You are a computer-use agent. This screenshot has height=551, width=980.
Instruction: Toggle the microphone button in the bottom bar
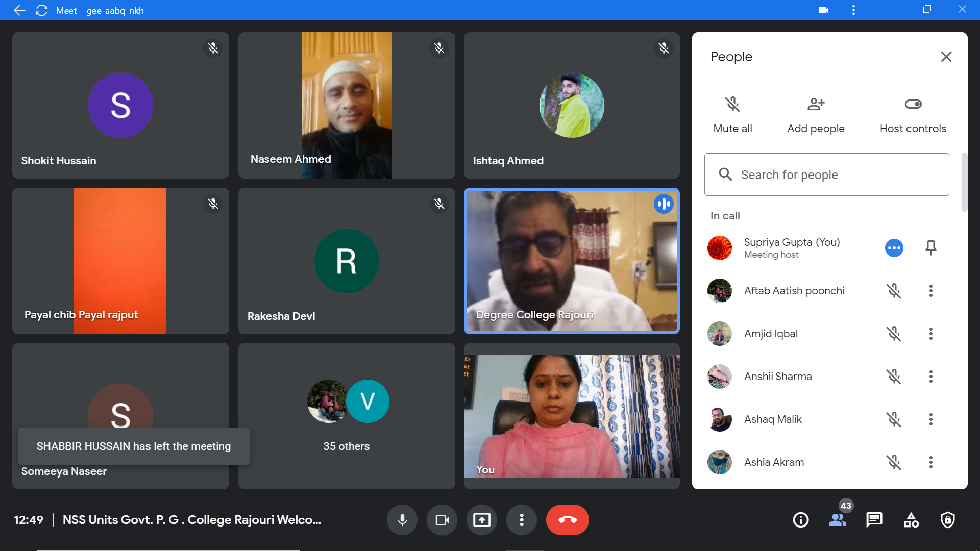click(402, 520)
